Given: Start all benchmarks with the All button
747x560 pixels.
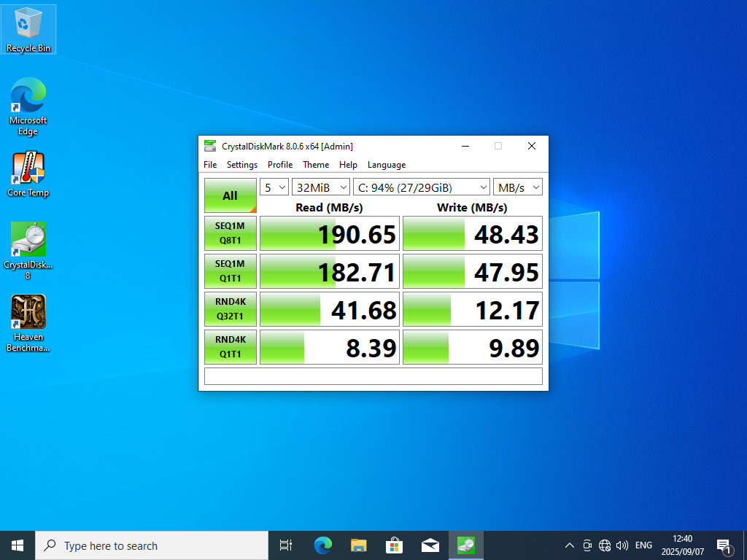Looking at the screenshot, I should (x=230, y=195).
